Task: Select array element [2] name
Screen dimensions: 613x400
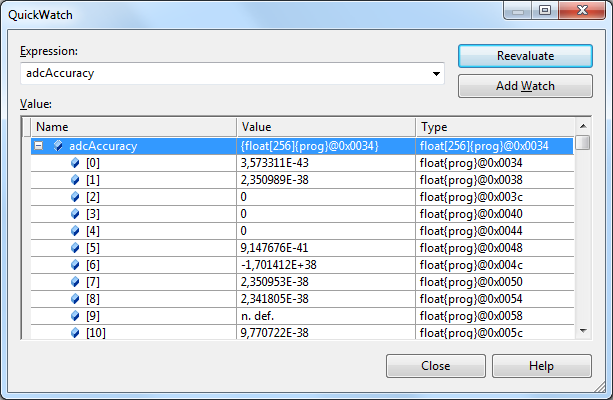Action: pyautogui.click(x=93, y=197)
